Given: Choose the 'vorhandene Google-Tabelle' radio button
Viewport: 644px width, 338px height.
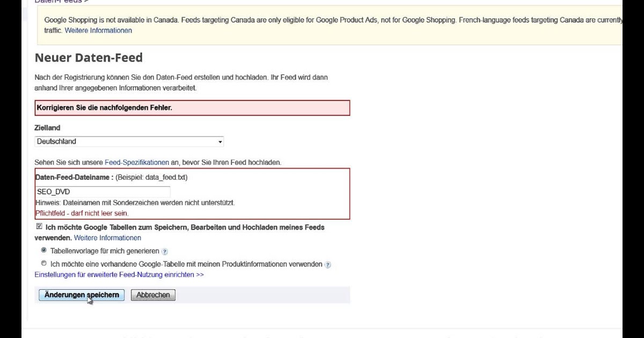Looking at the screenshot, I should (x=44, y=263).
